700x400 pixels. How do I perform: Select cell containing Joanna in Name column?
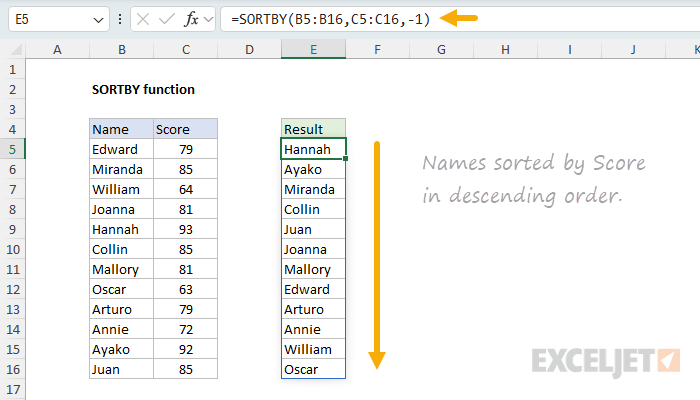[x=121, y=209]
